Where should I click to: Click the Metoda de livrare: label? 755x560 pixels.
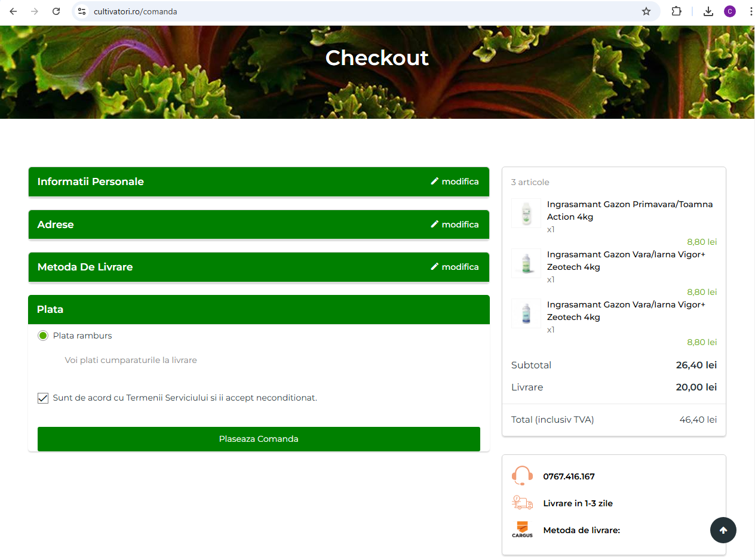[582, 530]
